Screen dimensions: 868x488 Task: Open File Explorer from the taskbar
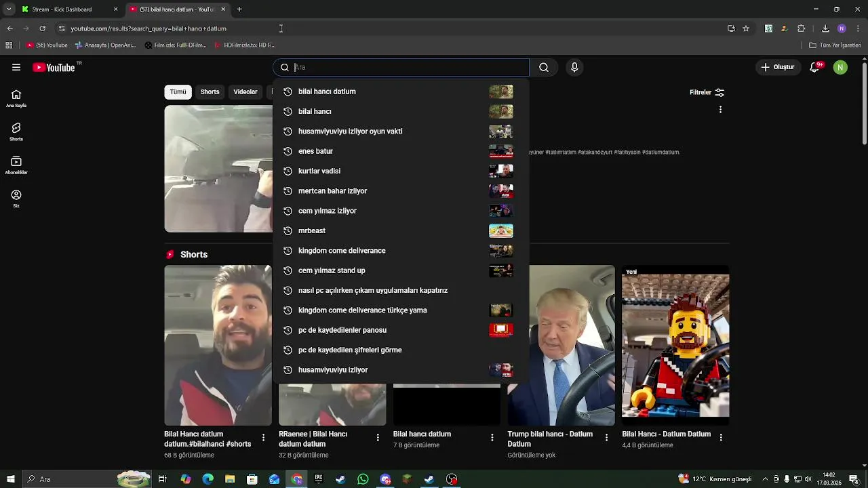(x=230, y=479)
